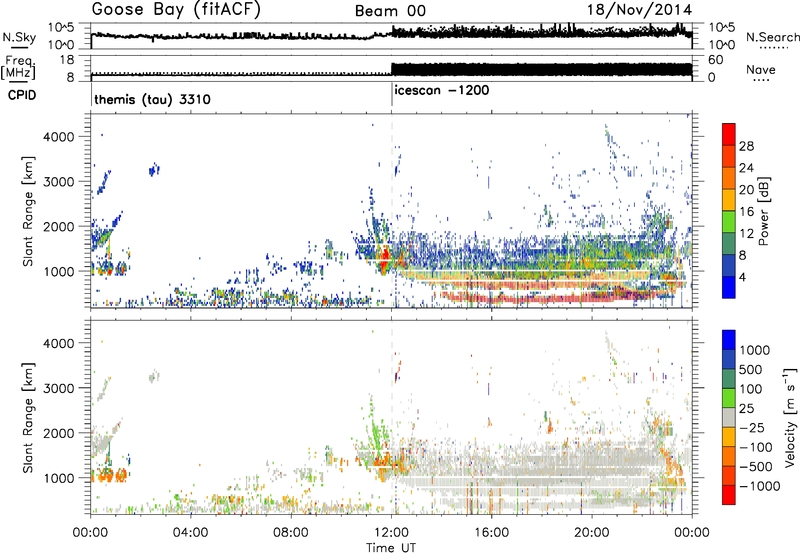Click the 'Nave' legend label
800x554 pixels.
761,70
